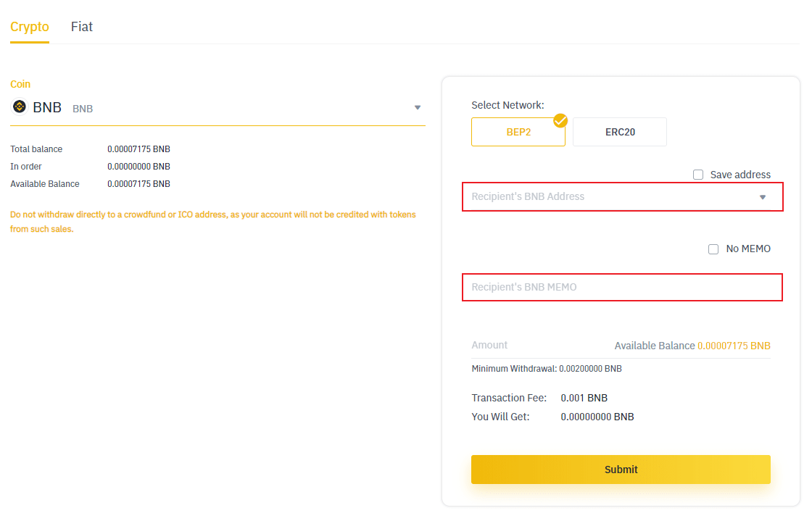Open the coin selector dropdown arrow
The height and width of the screenshot is (513, 812).
[418, 108]
